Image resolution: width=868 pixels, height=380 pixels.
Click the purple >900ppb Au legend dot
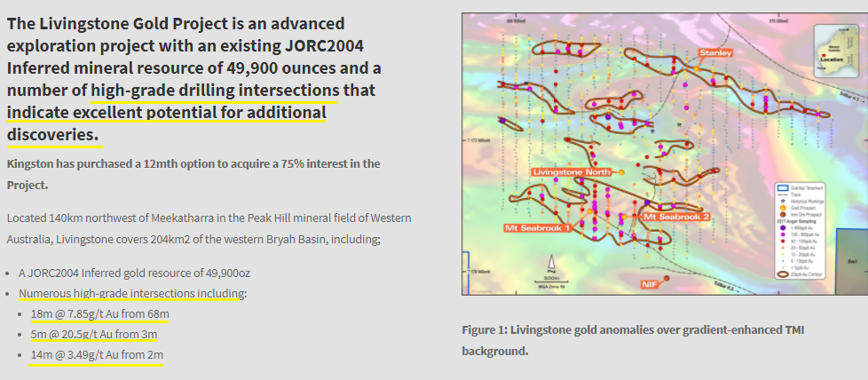783,227
